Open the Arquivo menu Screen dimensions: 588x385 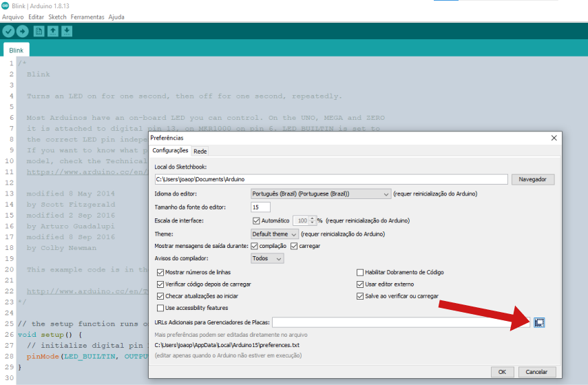13,17
